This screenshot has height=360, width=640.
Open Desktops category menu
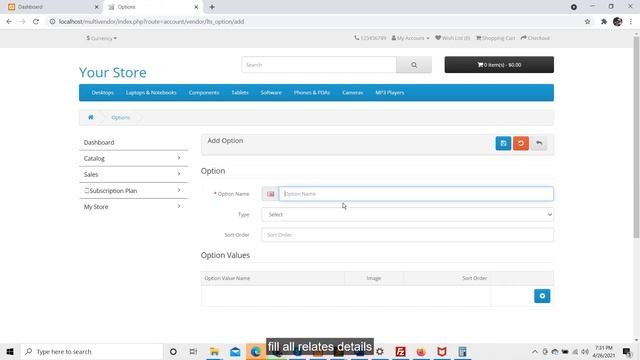(102, 93)
